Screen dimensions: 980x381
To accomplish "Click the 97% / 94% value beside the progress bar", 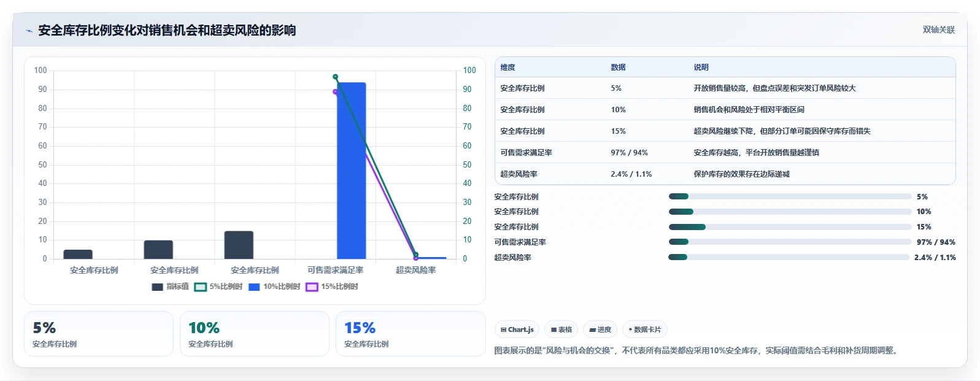I will pyautogui.click(x=936, y=242).
